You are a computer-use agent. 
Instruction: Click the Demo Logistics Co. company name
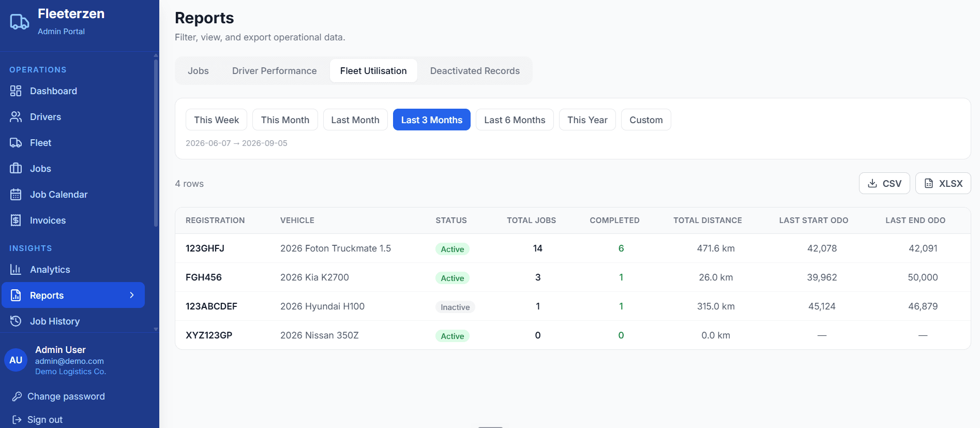click(70, 372)
